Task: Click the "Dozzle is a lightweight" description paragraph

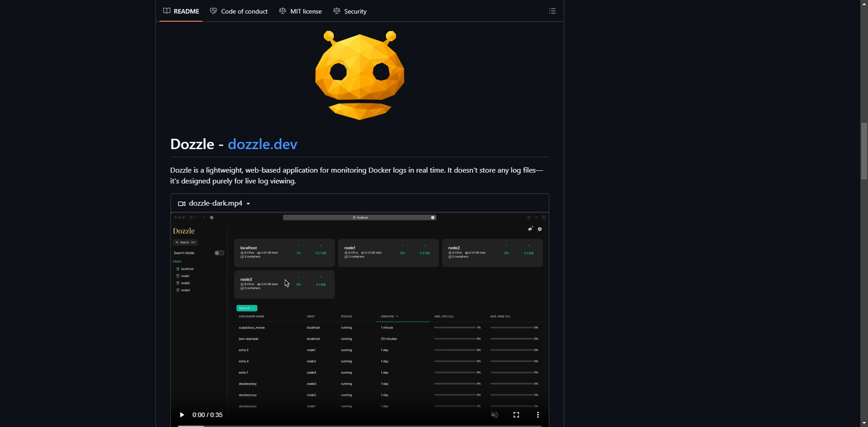Action: coord(357,176)
